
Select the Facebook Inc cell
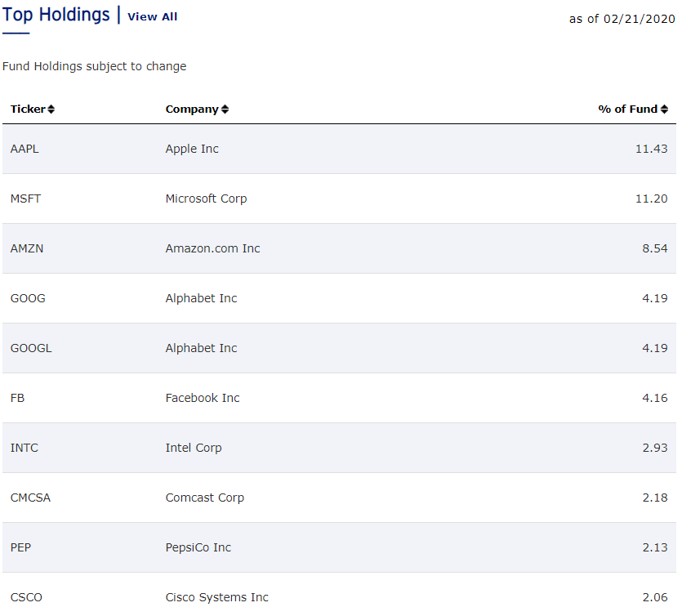203,398
